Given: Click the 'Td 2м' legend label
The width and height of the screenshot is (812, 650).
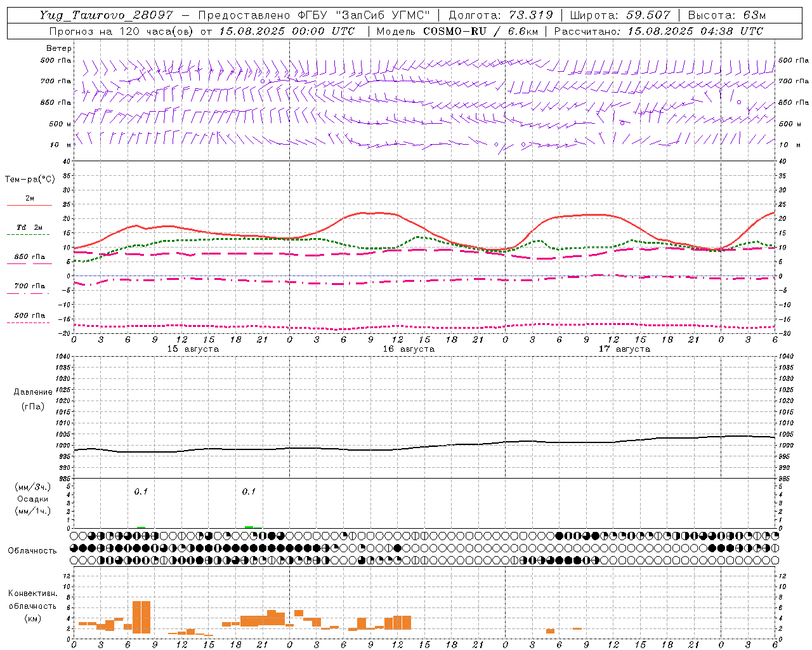Looking at the screenshot, I should click(30, 227).
